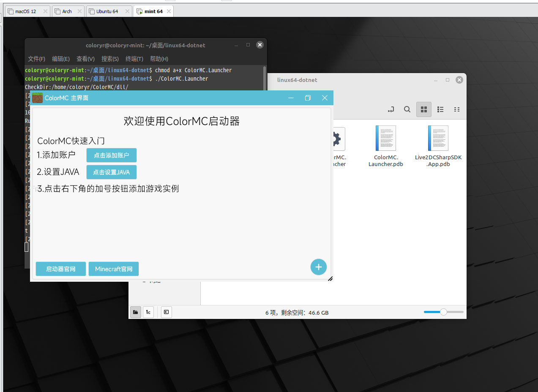Click the 点击添加账户 button
538x392 pixels.
(112, 155)
